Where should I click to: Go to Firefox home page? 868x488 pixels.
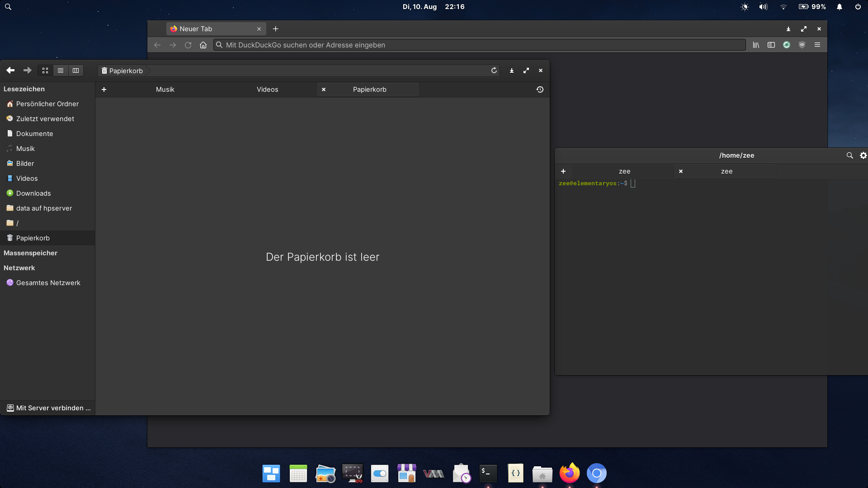coord(203,45)
